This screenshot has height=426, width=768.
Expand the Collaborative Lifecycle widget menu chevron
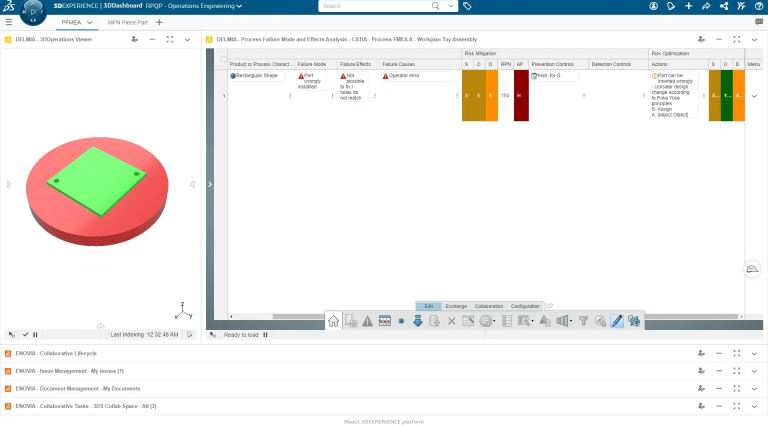click(753, 353)
